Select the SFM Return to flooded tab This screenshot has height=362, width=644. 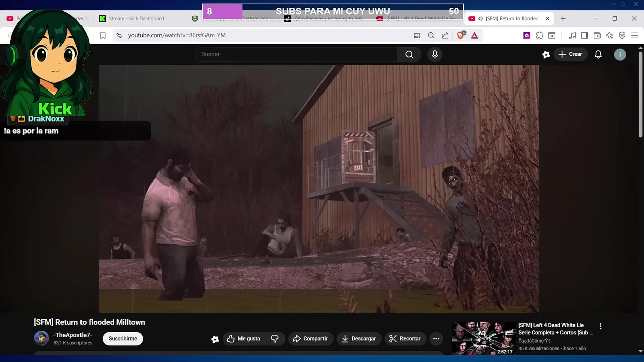coord(508,18)
